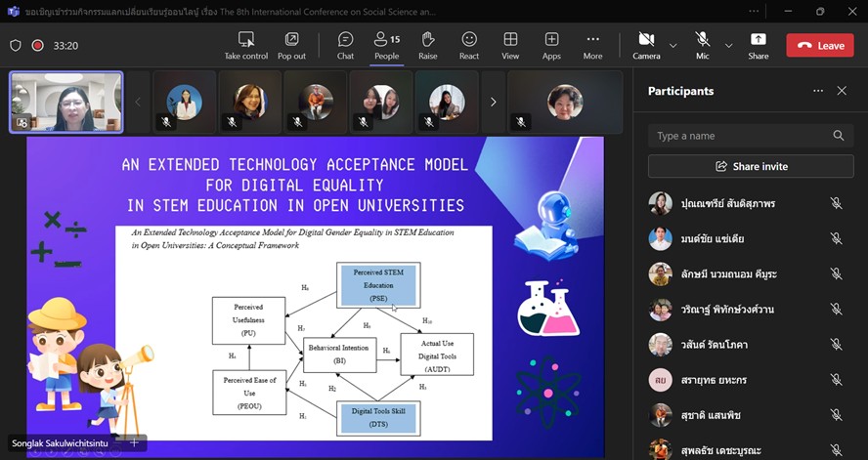Click the Share invite button
The height and width of the screenshot is (460, 868).
[x=751, y=166]
